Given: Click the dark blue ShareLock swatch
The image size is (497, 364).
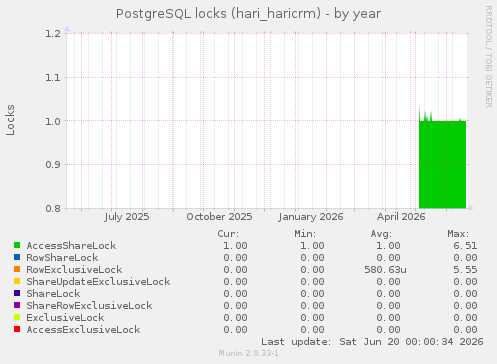Looking at the screenshot, I should [x=17, y=293].
